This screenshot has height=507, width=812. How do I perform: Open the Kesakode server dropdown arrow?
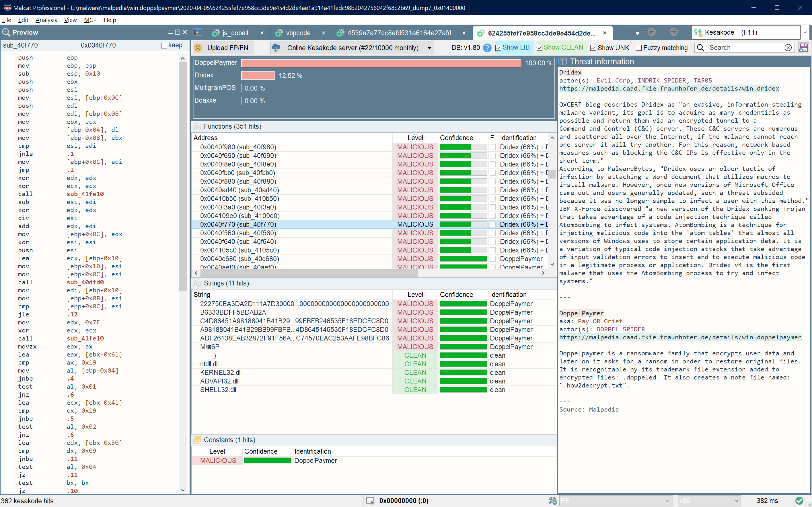(x=429, y=48)
